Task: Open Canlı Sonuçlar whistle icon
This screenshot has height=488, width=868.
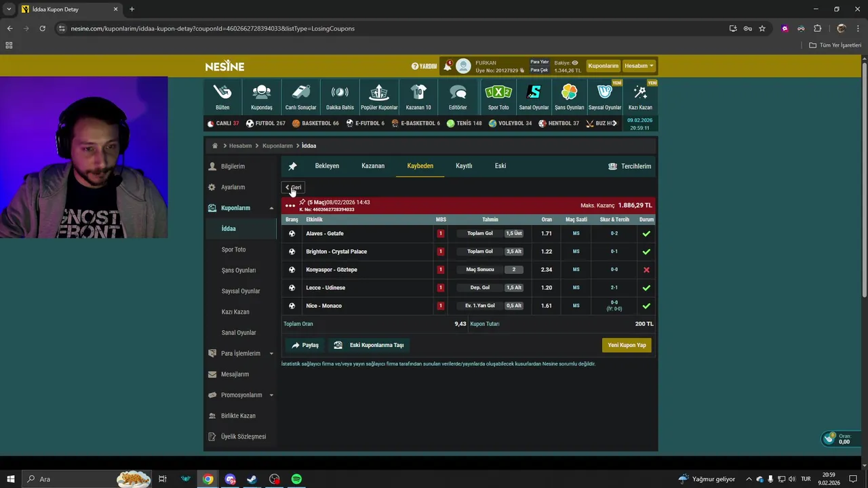Action: point(300,92)
